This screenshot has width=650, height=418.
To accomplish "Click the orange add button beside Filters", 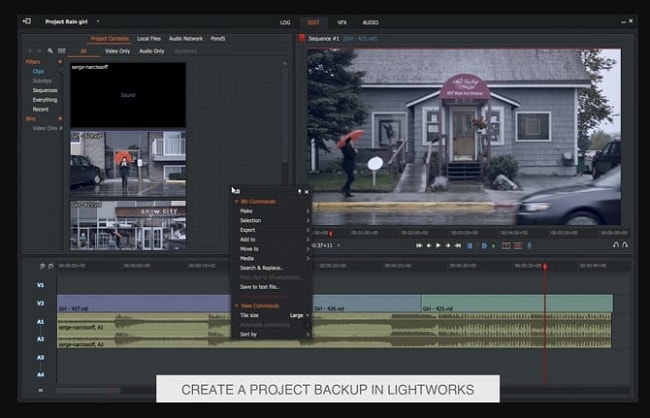I will click(x=60, y=62).
